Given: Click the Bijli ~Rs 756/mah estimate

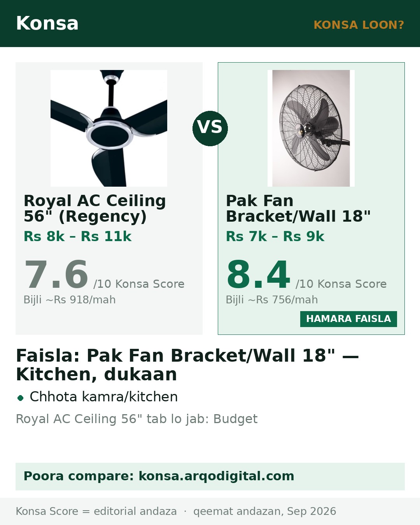Looking at the screenshot, I should (x=272, y=300).
